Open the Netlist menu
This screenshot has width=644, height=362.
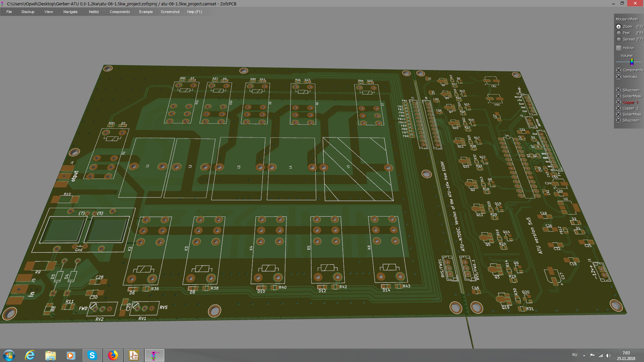pyautogui.click(x=94, y=12)
